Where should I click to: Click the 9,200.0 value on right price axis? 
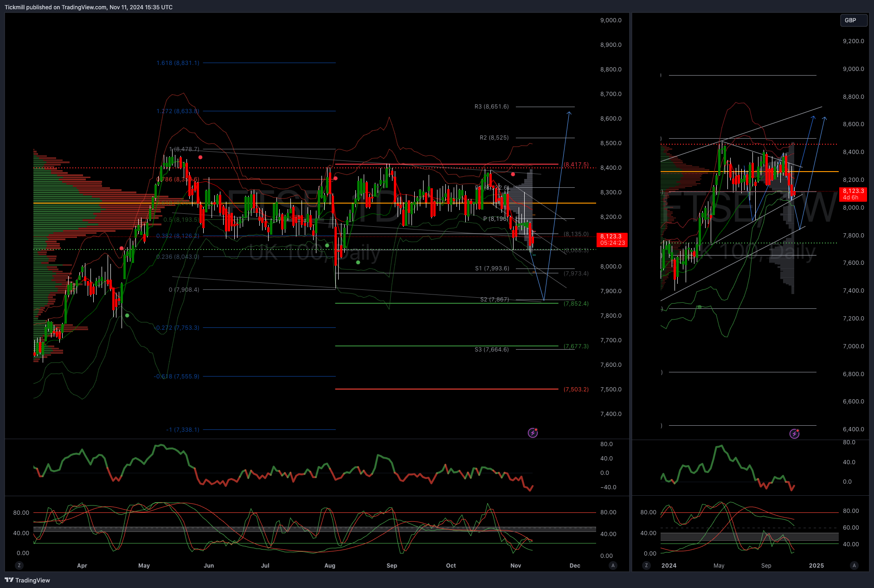pos(854,41)
